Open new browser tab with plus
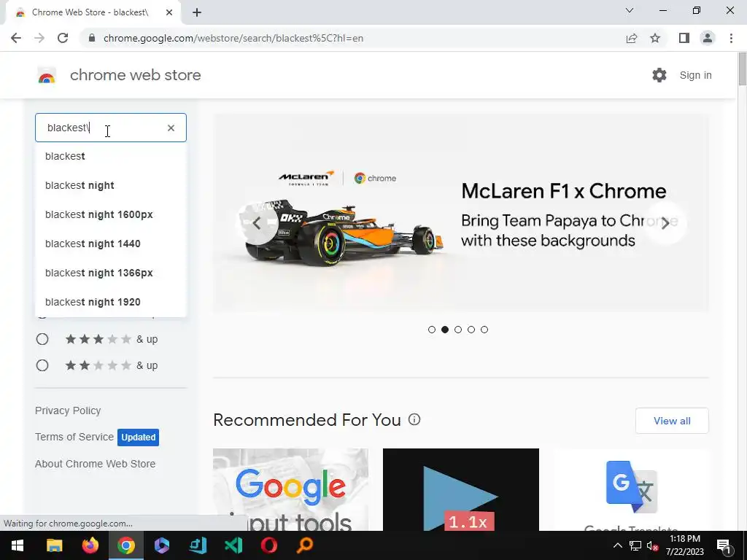This screenshot has height=560, width=747. [197, 12]
